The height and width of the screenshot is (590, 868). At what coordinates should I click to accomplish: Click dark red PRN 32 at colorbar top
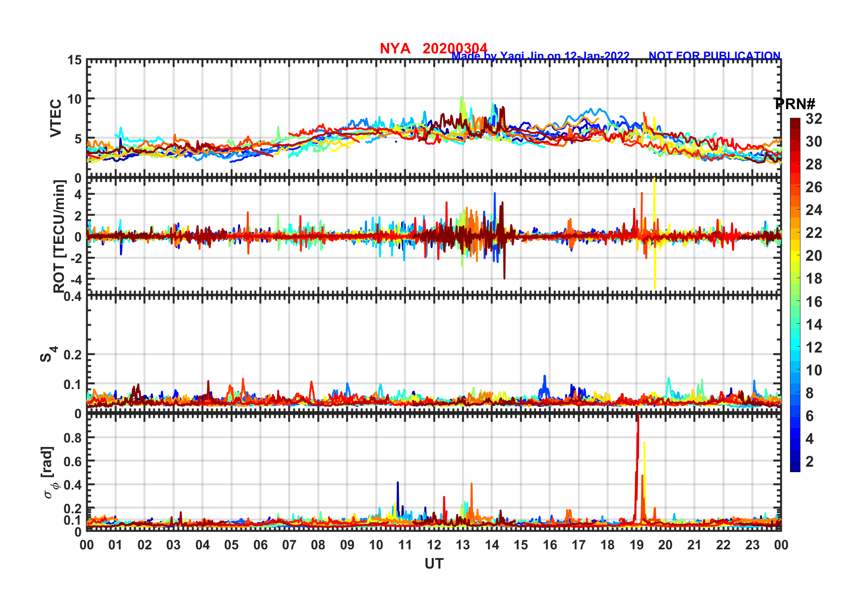(795, 121)
